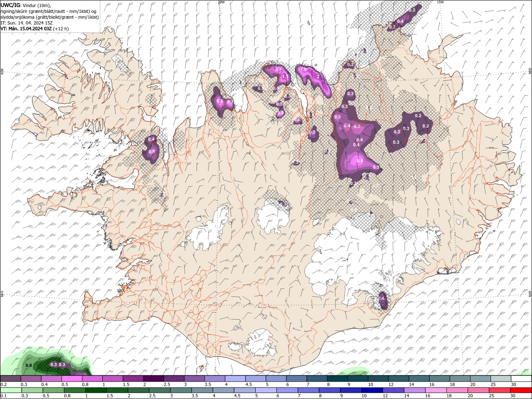Select the deep blue swatch labeled 10 in lower legend

pos(372,390)
